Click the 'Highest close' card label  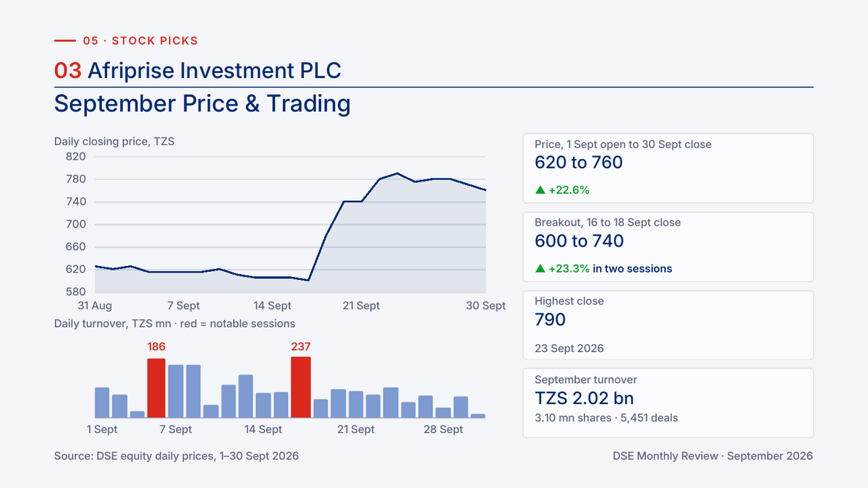[569, 301]
